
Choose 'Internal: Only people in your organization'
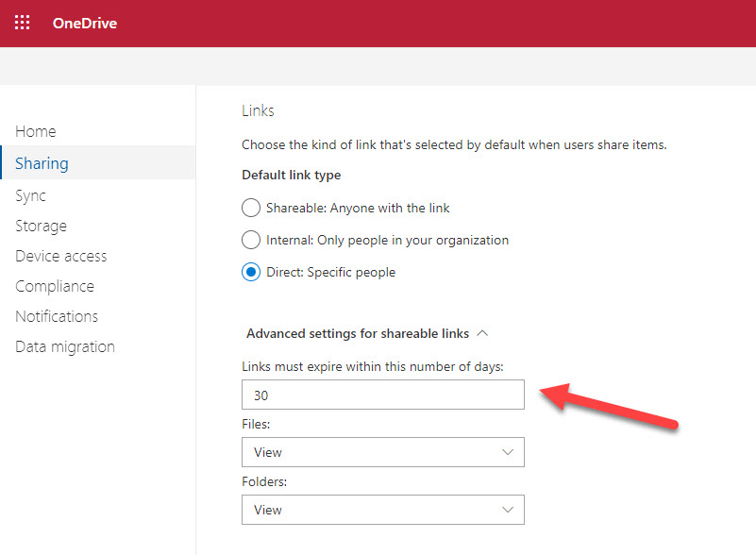(251, 240)
